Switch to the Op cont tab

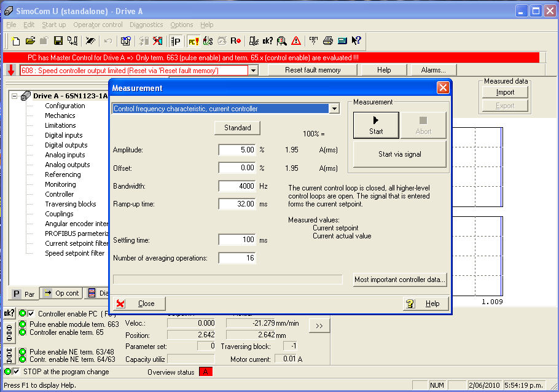coord(61,293)
